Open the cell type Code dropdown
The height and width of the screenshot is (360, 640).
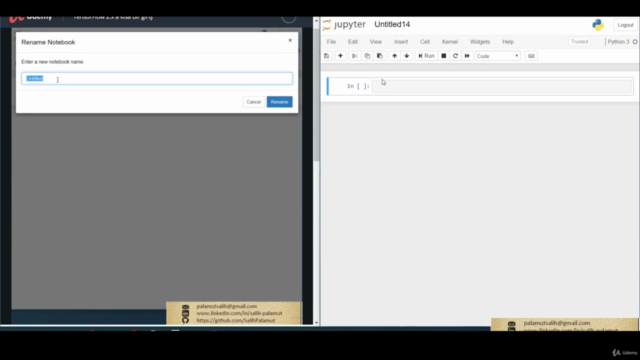tap(498, 56)
